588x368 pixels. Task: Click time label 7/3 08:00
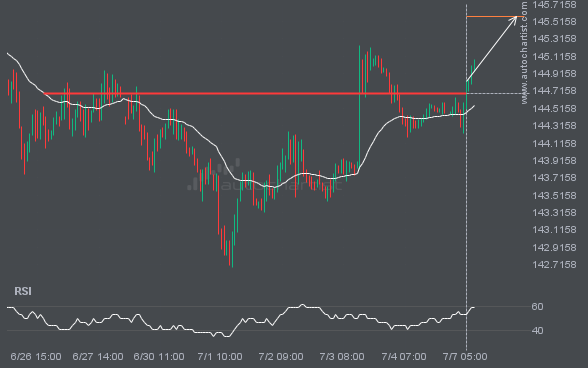[342, 357]
